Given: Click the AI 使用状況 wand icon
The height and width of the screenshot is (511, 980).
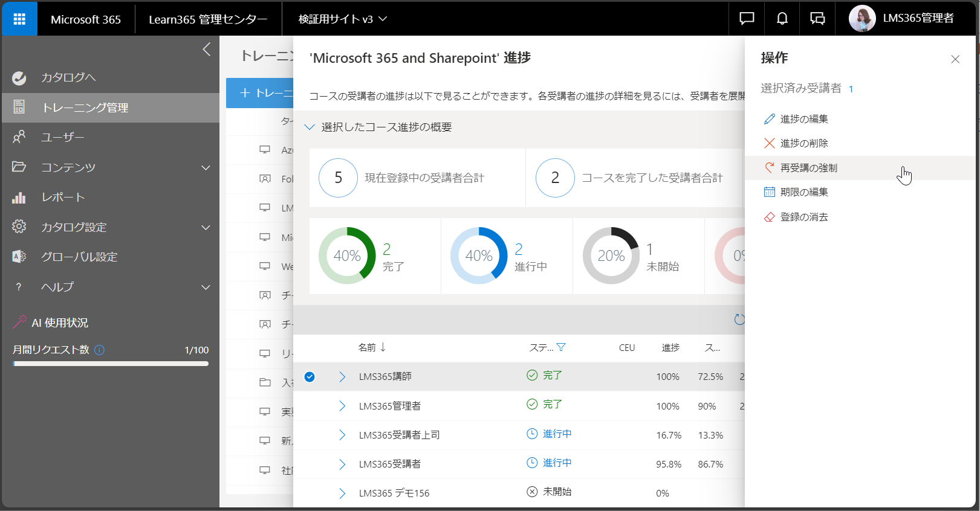Looking at the screenshot, I should point(19,322).
